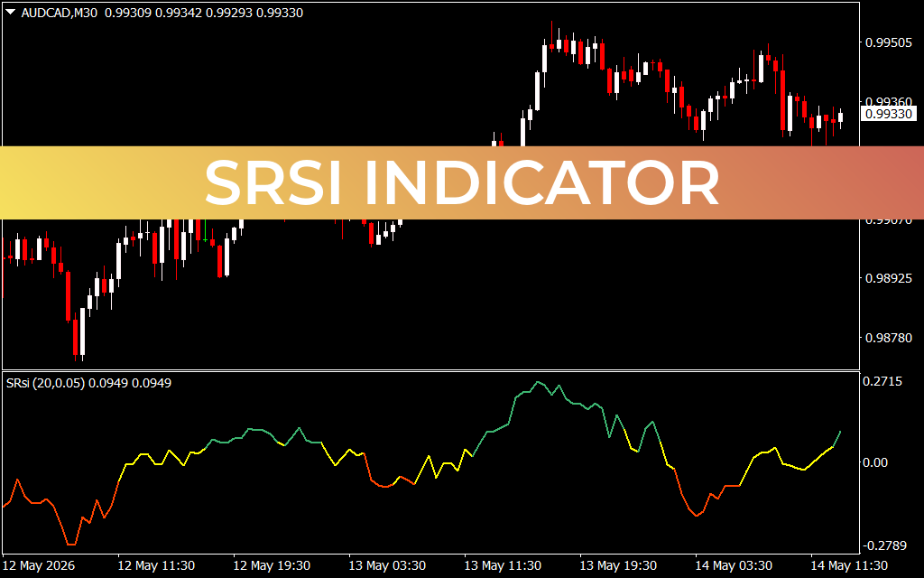Click the 0.2715 indicator scale value
The height and width of the screenshot is (578, 924).
point(882,382)
